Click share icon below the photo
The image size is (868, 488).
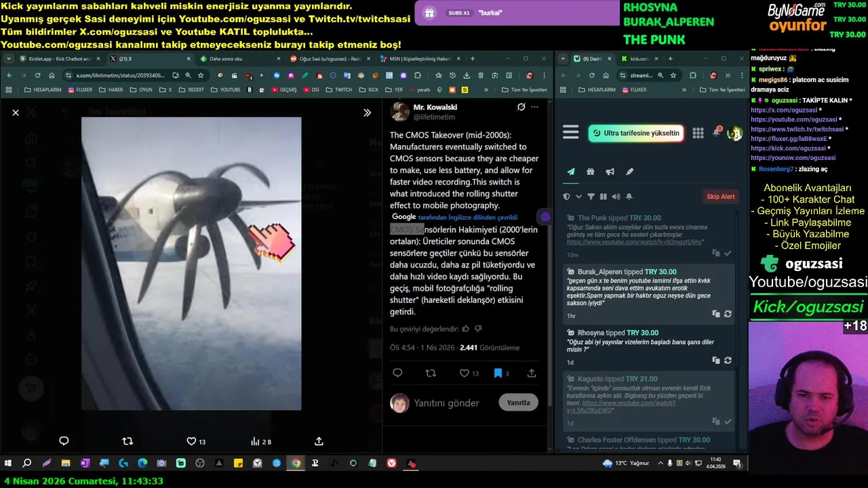(319, 441)
